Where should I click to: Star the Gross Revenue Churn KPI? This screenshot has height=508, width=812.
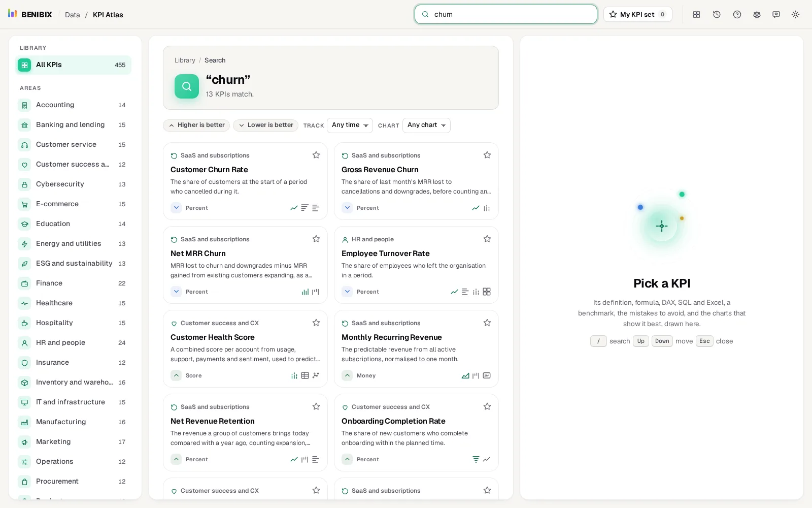pos(487,155)
